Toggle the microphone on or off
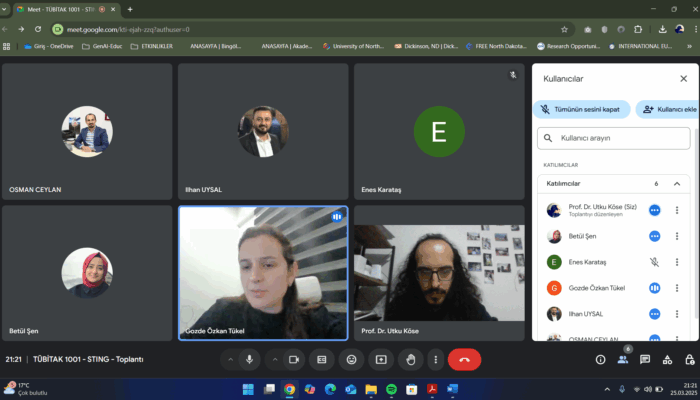 pos(249,359)
